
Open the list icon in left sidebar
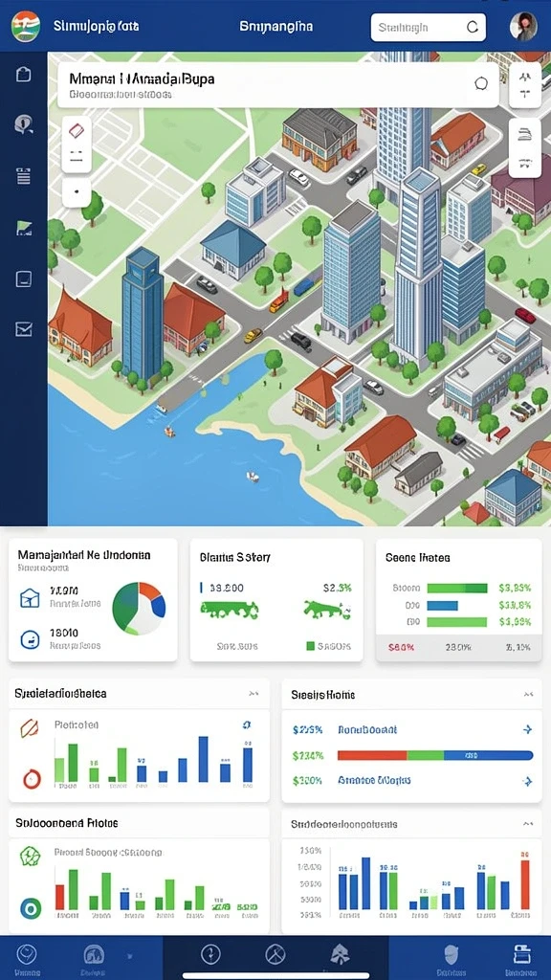23,176
